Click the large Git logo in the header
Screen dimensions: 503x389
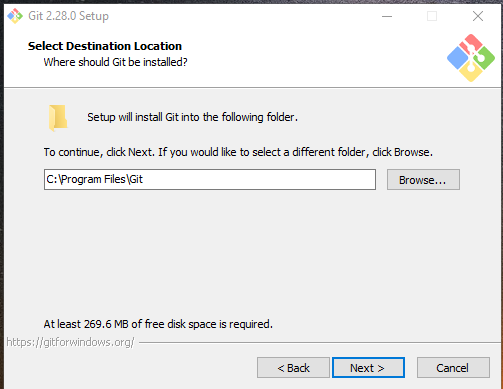click(471, 58)
